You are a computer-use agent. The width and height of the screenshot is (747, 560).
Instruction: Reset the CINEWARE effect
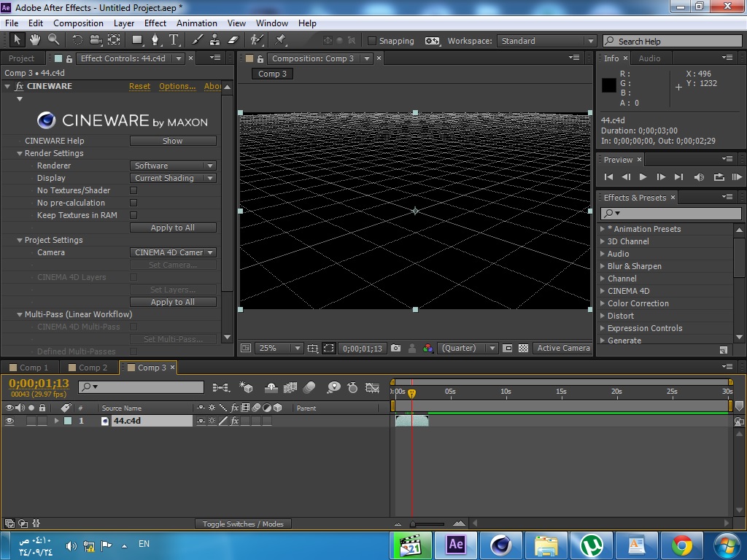click(139, 86)
